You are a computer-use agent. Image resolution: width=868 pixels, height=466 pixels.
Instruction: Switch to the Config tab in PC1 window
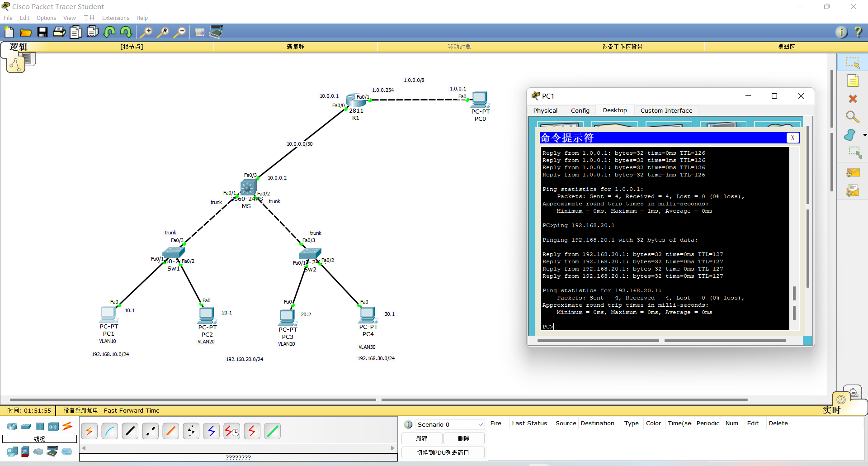pos(580,110)
